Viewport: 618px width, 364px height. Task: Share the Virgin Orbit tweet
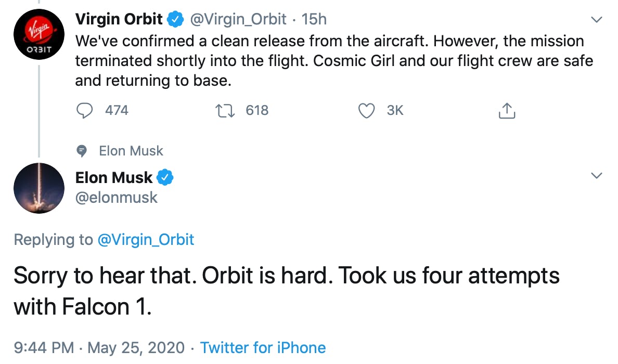click(x=507, y=110)
